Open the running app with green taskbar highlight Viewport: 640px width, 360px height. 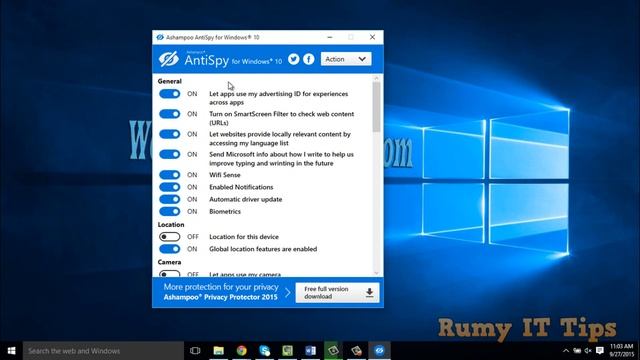point(333,351)
